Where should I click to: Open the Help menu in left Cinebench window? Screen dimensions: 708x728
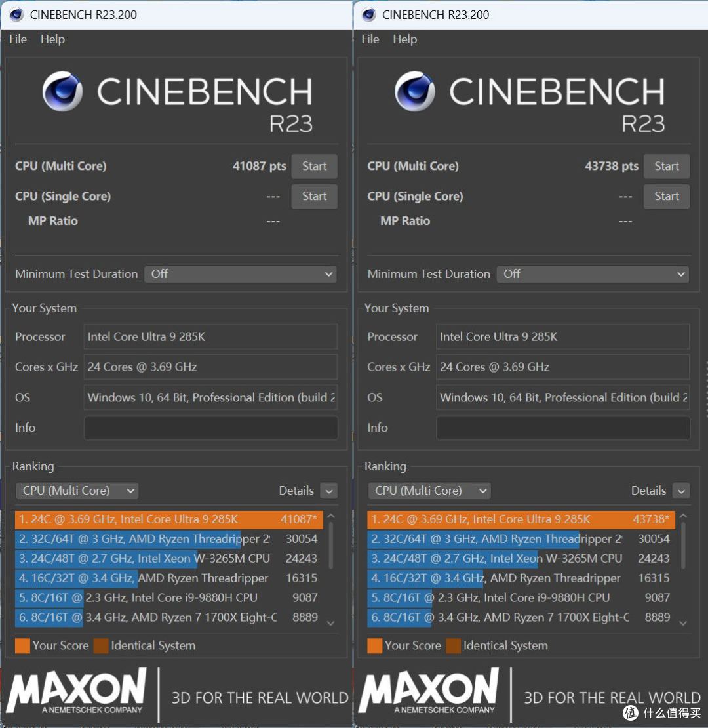52,39
